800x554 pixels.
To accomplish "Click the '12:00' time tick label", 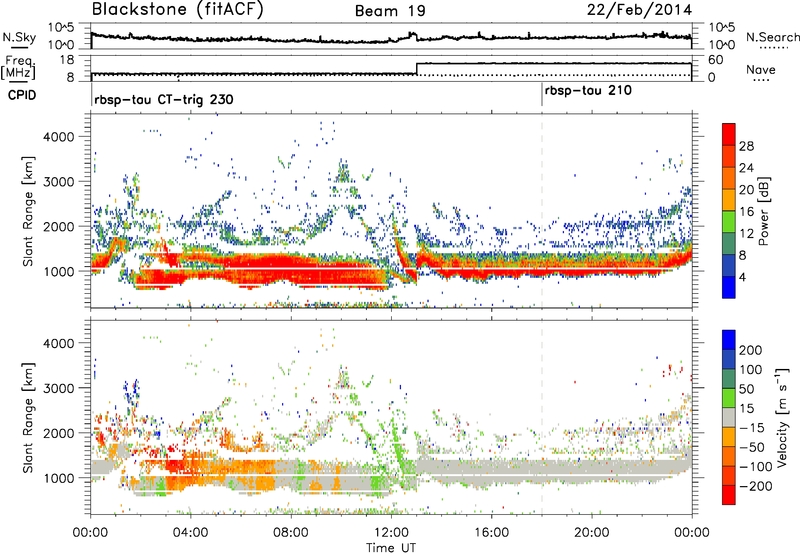I will [391, 533].
